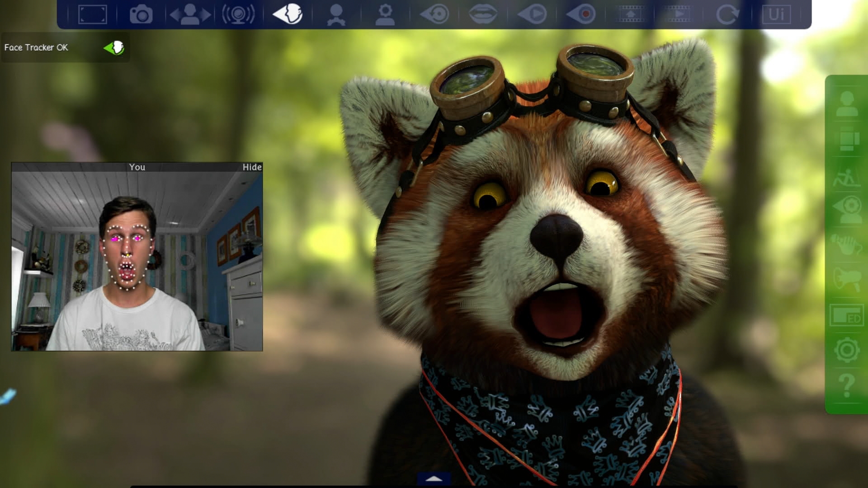Hide the You webcam preview
Screen dimensions: 868x488
click(x=252, y=167)
